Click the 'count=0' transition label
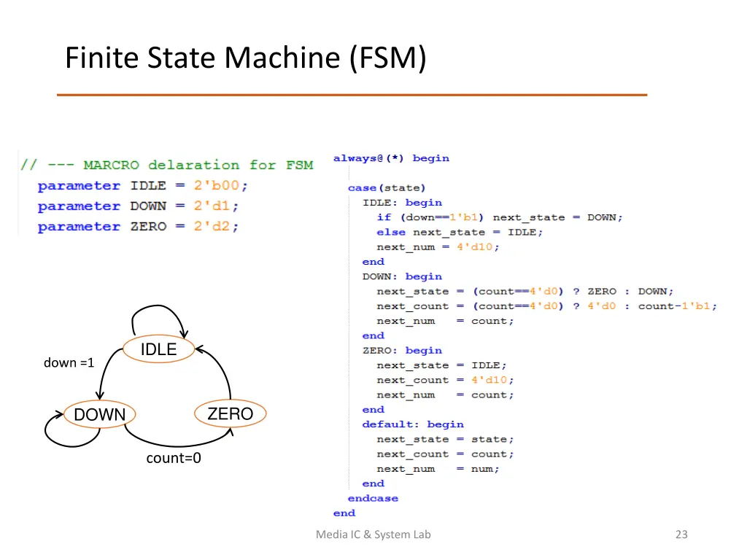Screen dimensions: 747x560 (x=174, y=459)
